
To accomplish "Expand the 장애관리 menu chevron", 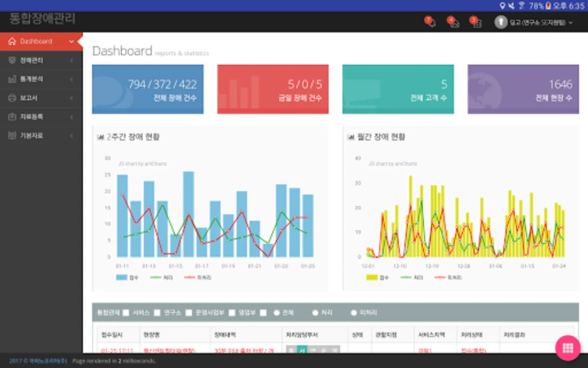I will [x=71, y=60].
